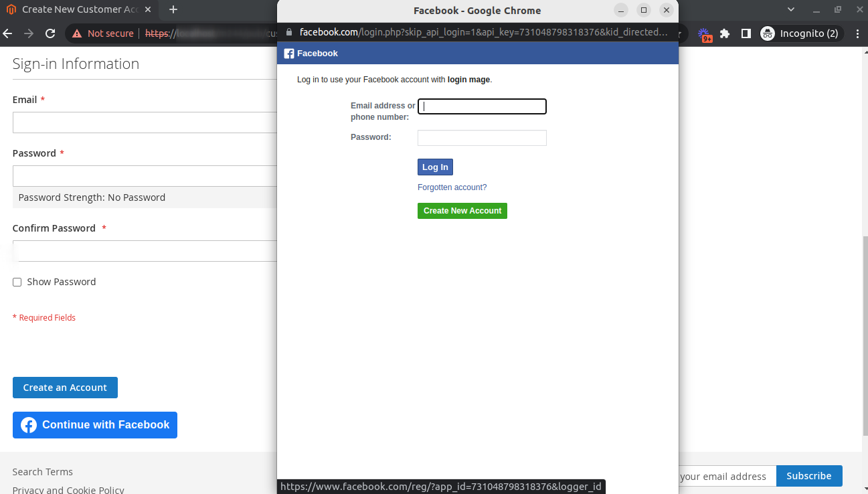Image resolution: width=868 pixels, height=494 pixels.
Task: Click the padlock icon beside facebook.com
Action: point(288,31)
